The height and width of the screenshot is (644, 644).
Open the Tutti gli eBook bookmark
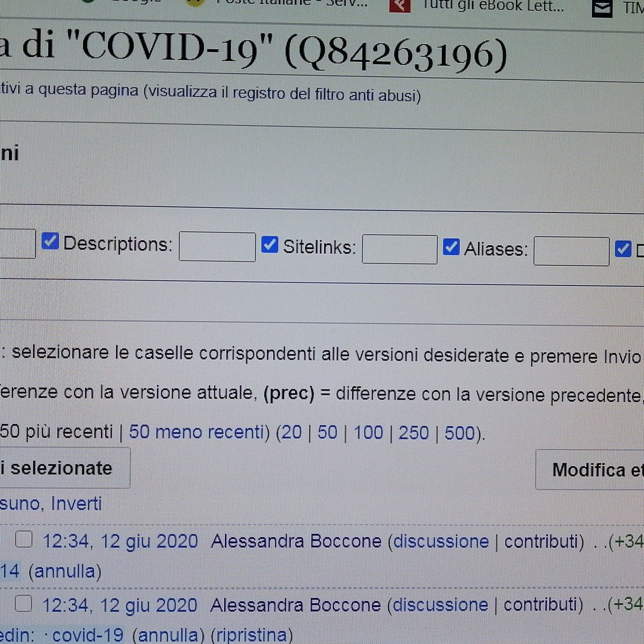(x=478, y=6)
